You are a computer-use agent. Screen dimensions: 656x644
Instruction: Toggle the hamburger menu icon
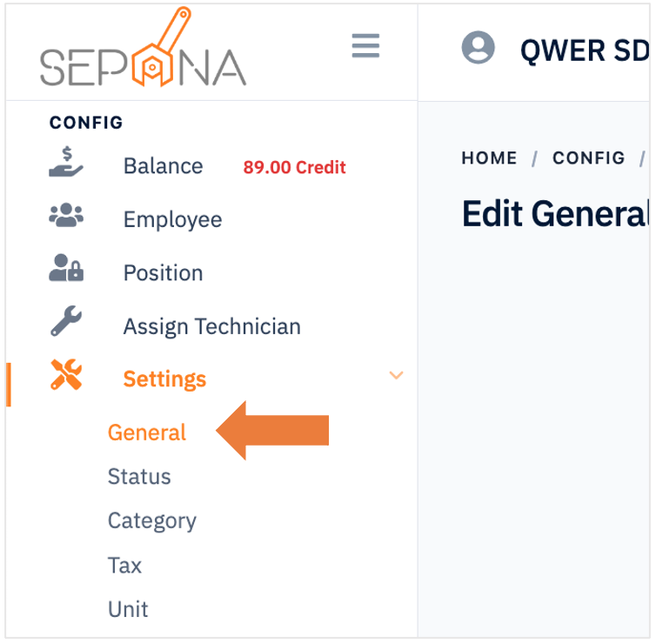tap(365, 45)
